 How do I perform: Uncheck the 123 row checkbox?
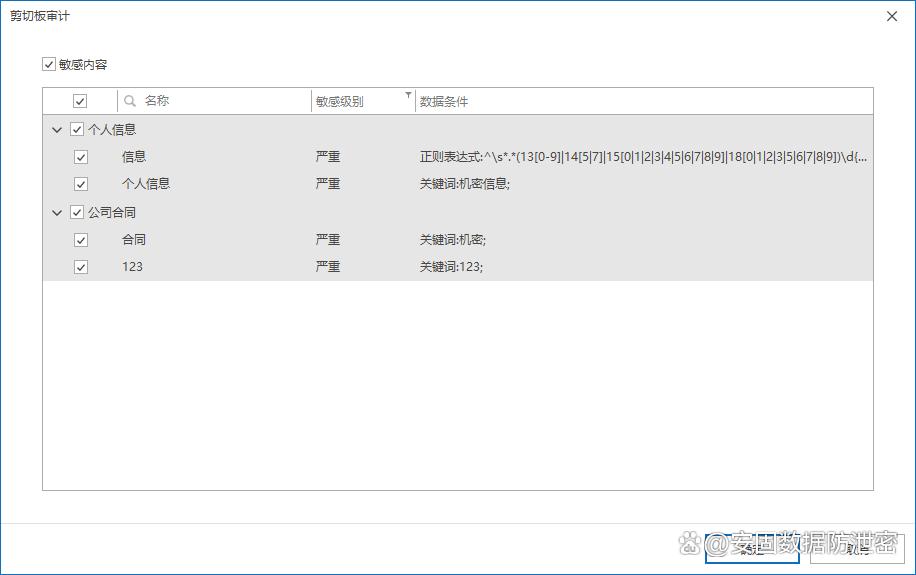click(81, 267)
